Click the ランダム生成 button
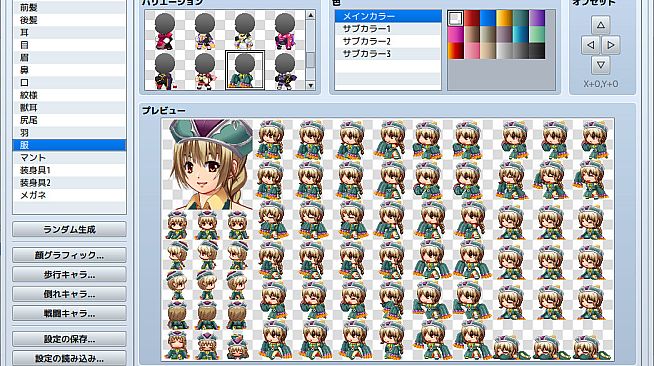This screenshot has width=654, height=366. click(x=69, y=229)
